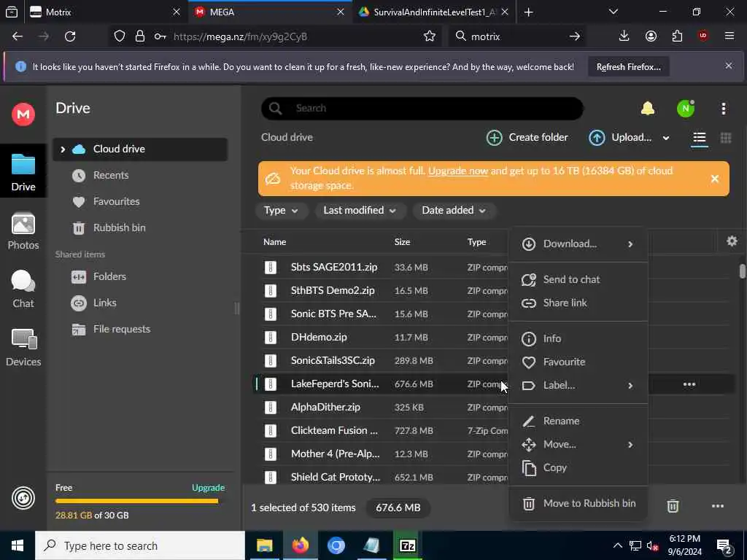
Task: Open Date added filter dropdown
Action: point(454,211)
